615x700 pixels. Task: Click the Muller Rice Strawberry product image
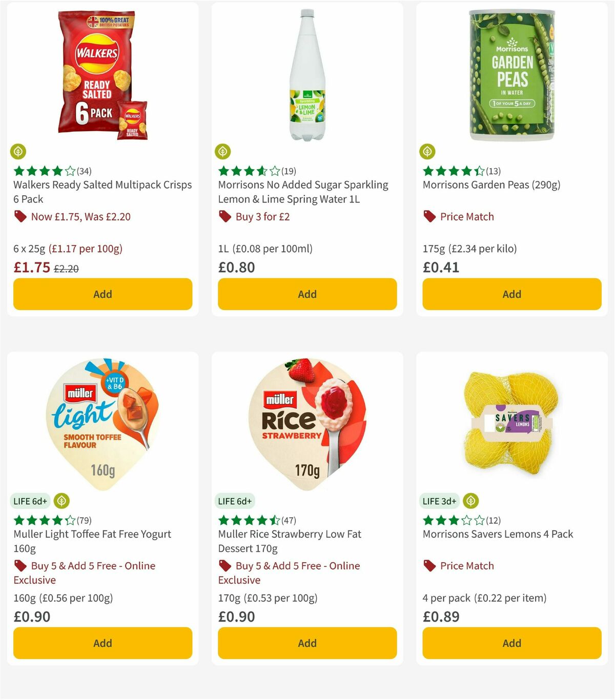[306, 425]
